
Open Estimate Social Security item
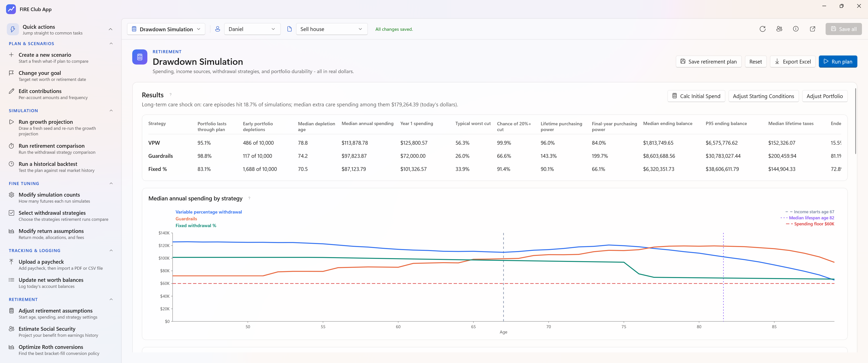61,331
